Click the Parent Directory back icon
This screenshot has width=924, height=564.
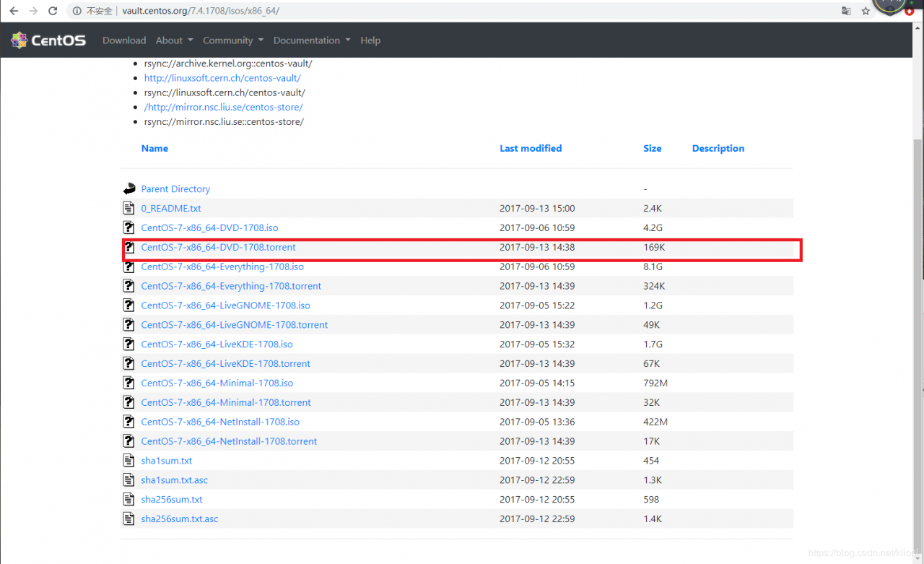tap(129, 188)
